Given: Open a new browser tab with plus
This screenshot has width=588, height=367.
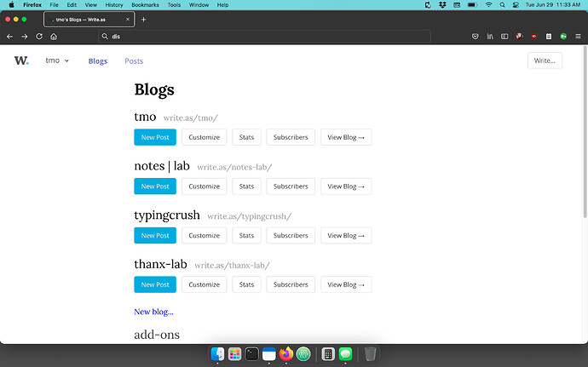Looking at the screenshot, I should click(143, 20).
